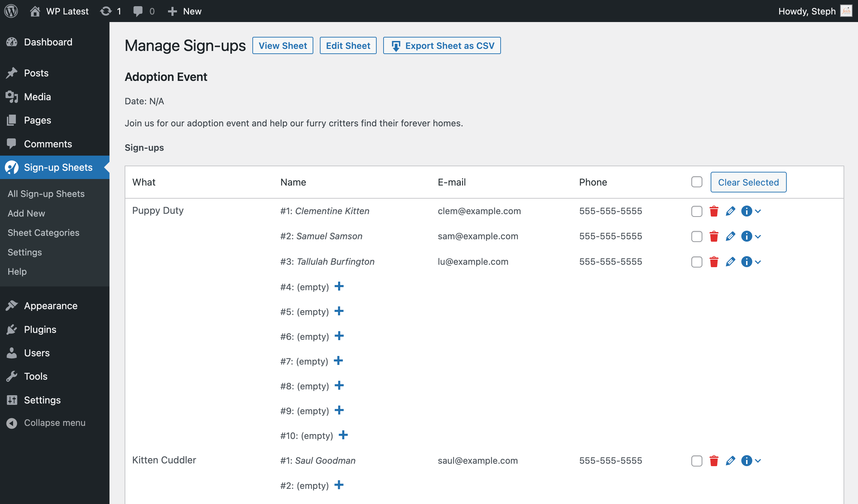Add a sign-up to Puppy Duty slot #10
This screenshot has height=504, width=858.
tap(343, 435)
